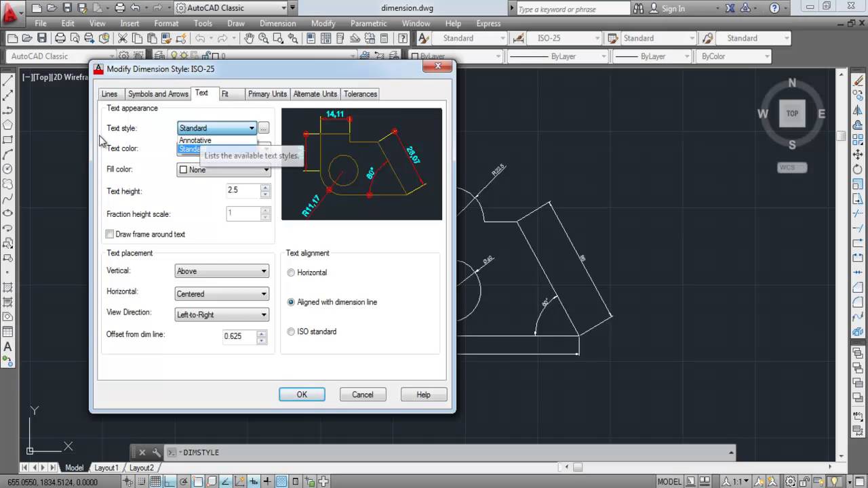
Task: Toggle the Grid Display status bar icon
Action: (155, 482)
